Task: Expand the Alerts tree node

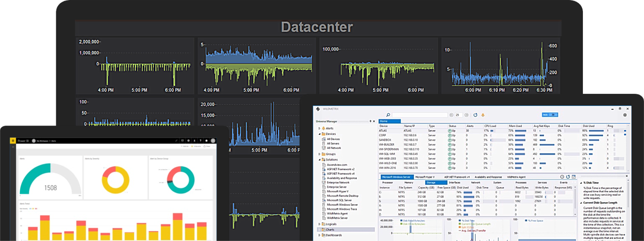Action: tap(319, 128)
